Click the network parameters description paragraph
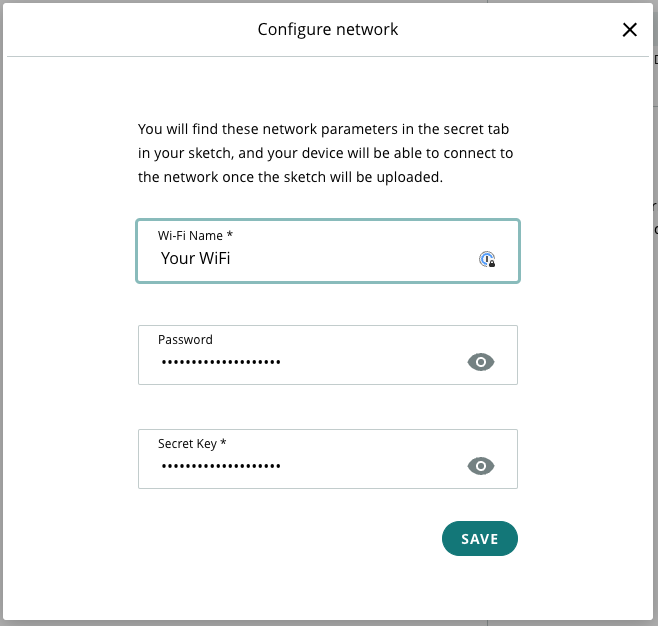Image resolution: width=658 pixels, height=626 pixels. click(326, 154)
